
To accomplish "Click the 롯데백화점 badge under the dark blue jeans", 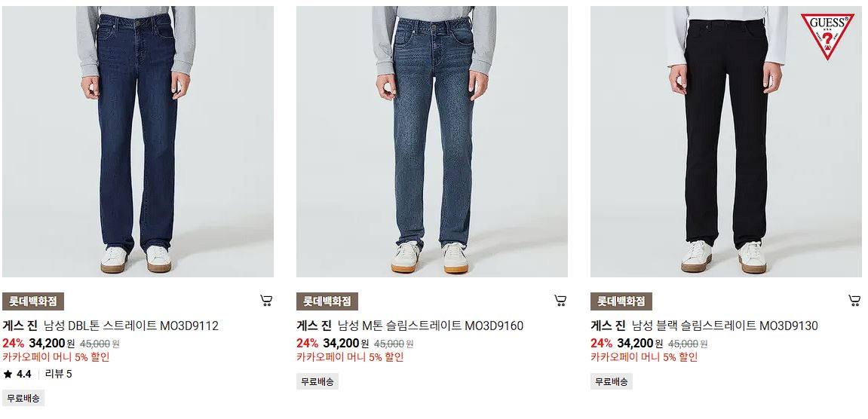I will [33, 301].
